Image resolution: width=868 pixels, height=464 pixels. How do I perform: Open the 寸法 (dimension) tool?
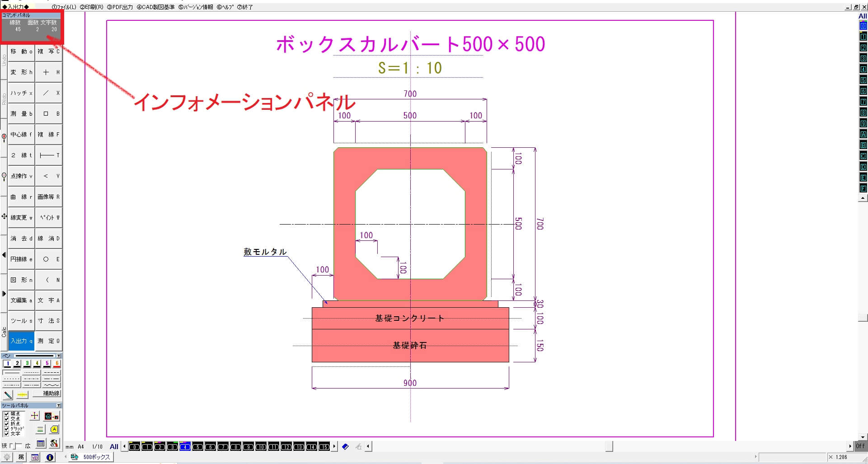click(x=49, y=320)
